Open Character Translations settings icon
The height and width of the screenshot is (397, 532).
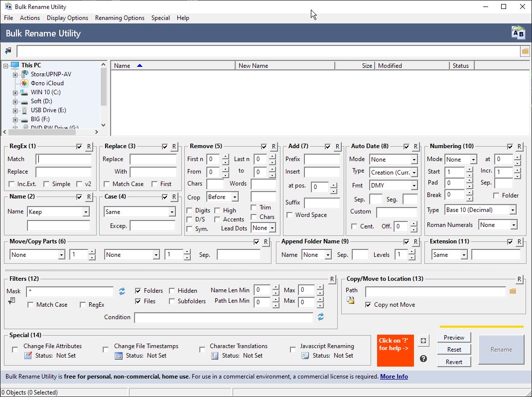pos(214,356)
